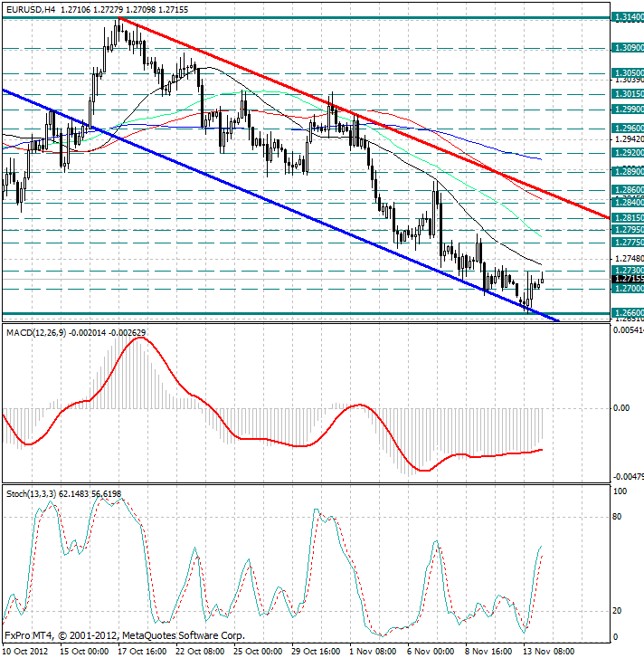The image size is (644, 658).
Task: Click the 1.3015 price level label
Action: tap(628, 94)
